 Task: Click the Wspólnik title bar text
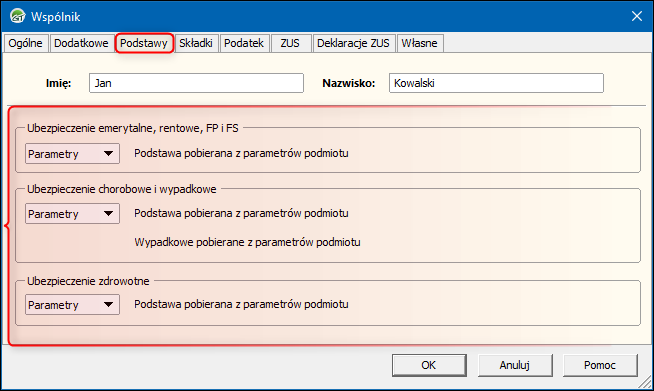pos(55,17)
